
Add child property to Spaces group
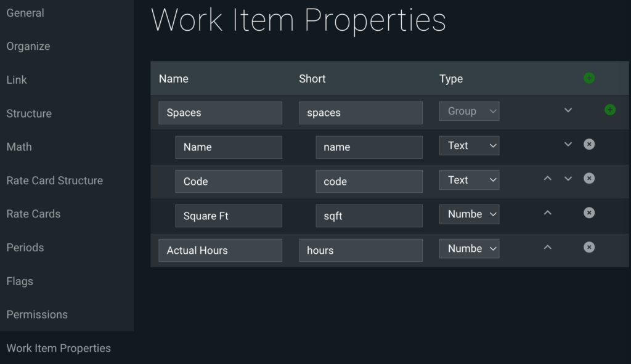(610, 110)
